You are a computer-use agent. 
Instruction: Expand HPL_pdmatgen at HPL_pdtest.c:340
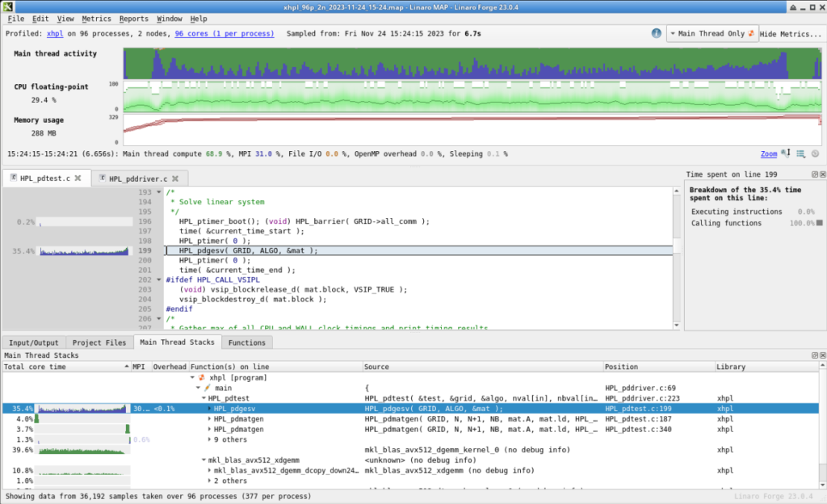(209, 429)
